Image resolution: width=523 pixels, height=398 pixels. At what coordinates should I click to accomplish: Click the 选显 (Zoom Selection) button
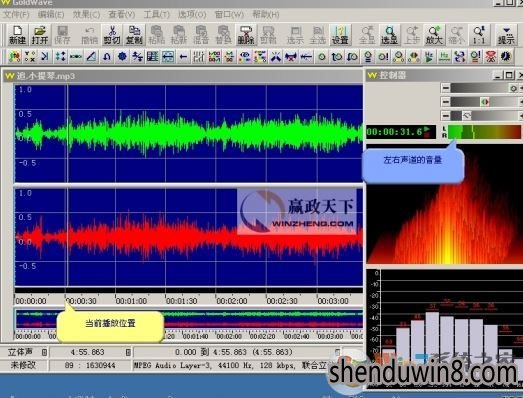(389, 35)
